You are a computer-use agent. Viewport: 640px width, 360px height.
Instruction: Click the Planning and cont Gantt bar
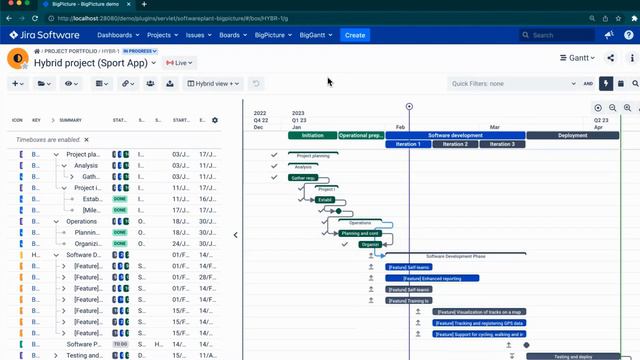click(360, 233)
